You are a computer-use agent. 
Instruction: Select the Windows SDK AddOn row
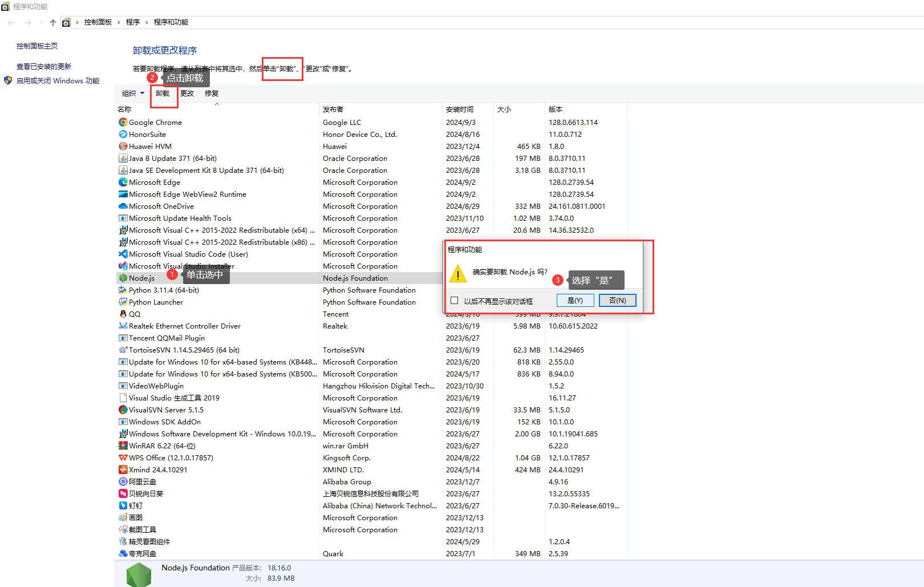[x=371, y=422]
